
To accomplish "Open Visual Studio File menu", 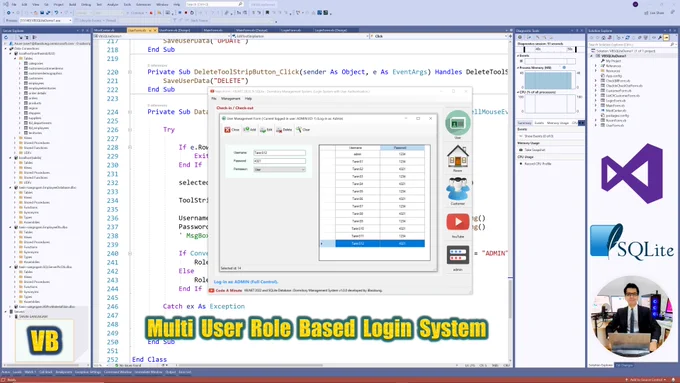I will 13,4.
